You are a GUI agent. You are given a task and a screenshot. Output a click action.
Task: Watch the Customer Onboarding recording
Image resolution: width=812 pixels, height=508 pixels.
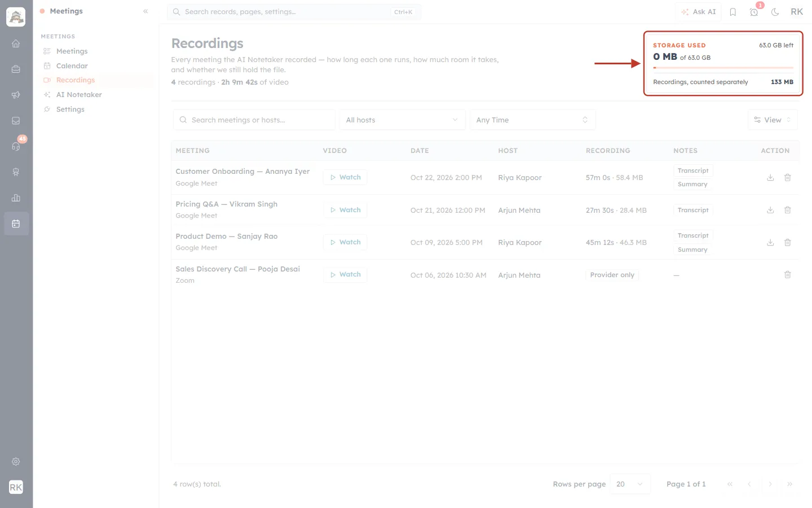[345, 177]
